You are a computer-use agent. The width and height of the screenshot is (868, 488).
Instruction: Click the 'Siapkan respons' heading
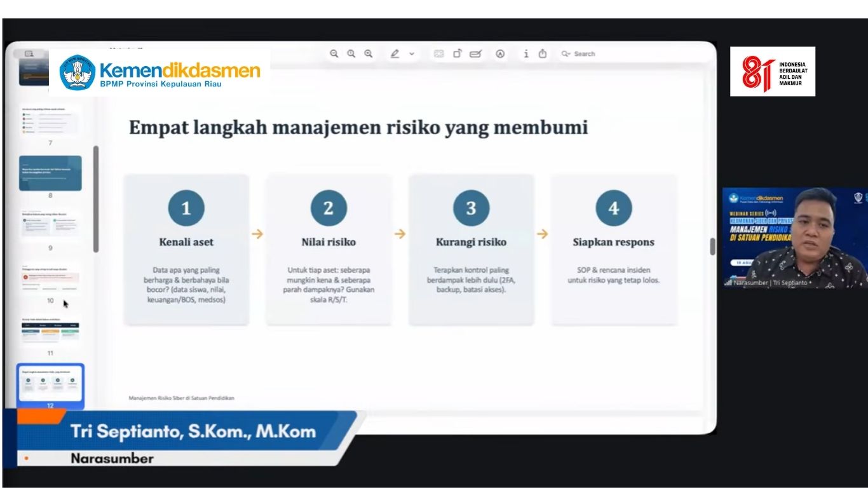pos(613,242)
